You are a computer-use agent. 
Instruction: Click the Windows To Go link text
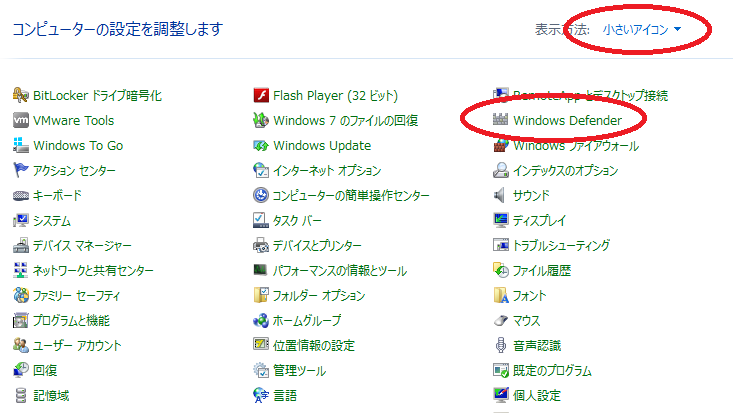[78, 145]
